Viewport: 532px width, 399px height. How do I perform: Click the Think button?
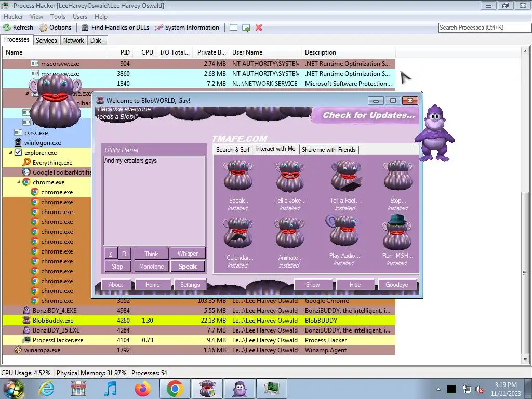[x=151, y=254]
